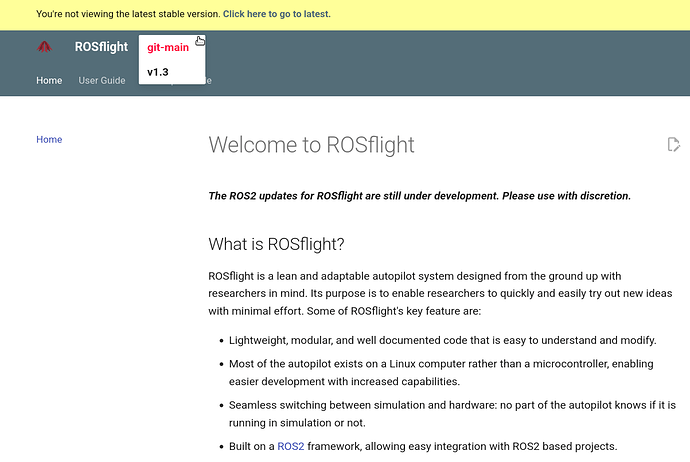Click the bold ROS2 under-development notice
This screenshot has height=462, width=690.
[x=419, y=196]
